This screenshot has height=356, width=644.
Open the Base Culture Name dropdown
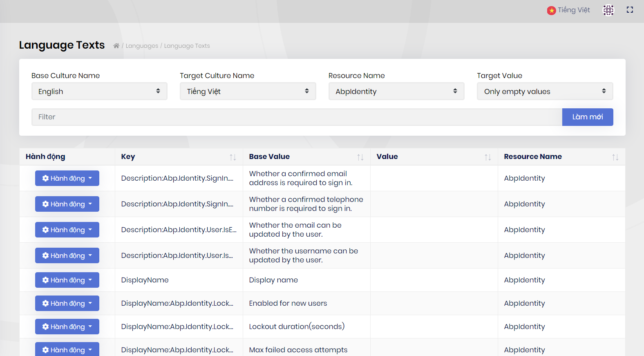(99, 91)
